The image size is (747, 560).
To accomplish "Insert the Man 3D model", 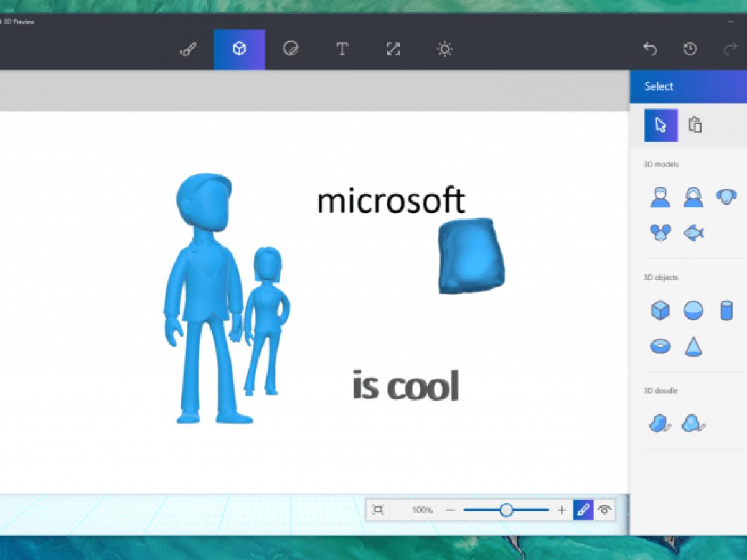I will [x=660, y=198].
